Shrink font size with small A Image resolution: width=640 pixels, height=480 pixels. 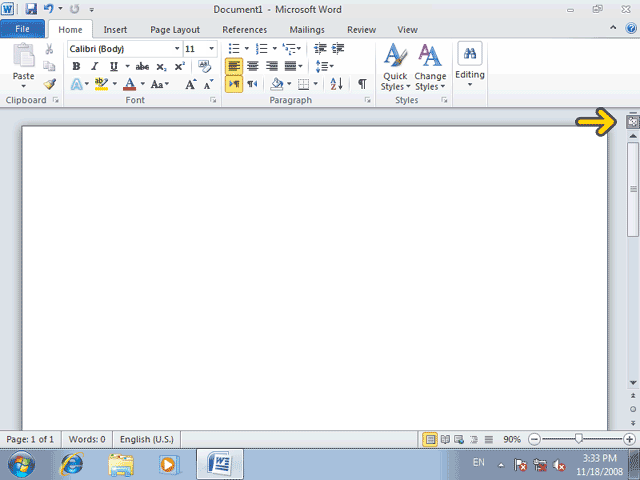208,84
